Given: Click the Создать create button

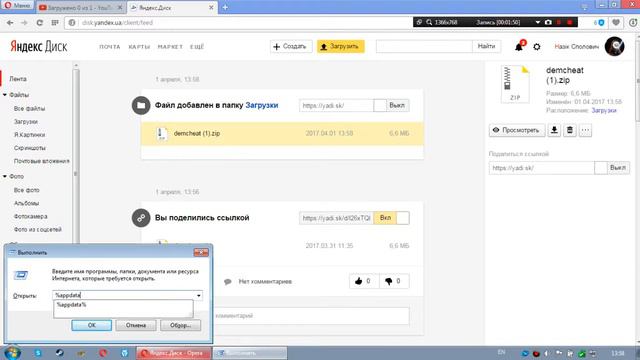Looking at the screenshot, I should (x=291, y=47).
